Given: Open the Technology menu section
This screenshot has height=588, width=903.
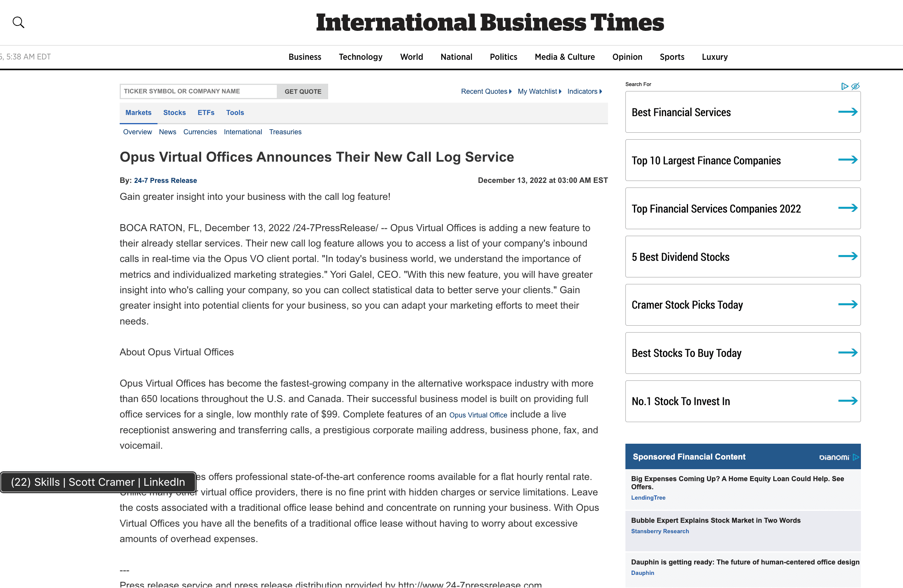Looking at the screenshot, I should pyautogui.click(x=361, y=57).
